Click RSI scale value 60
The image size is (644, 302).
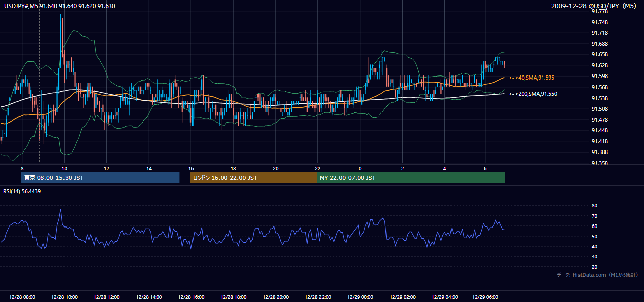point(594,226)
